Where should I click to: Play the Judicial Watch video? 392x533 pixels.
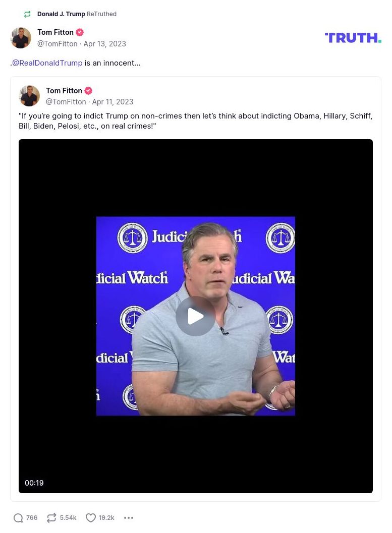coord(195,316)
